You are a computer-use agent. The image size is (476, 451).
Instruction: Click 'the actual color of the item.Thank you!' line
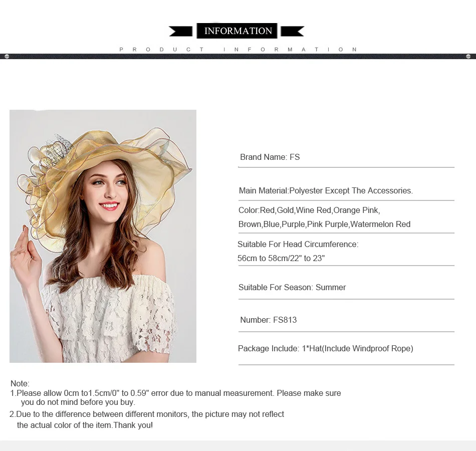[x=85, y=425]
